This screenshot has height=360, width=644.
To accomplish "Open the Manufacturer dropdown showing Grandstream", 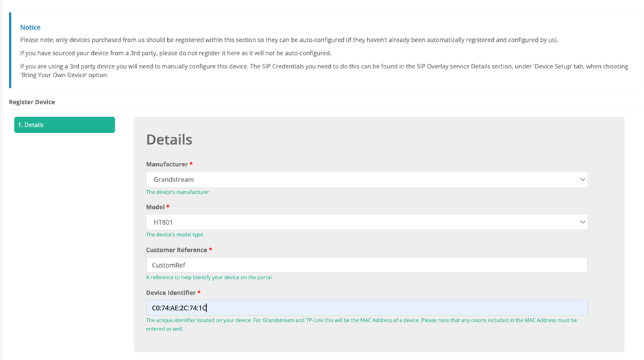I will coord(367,179).
